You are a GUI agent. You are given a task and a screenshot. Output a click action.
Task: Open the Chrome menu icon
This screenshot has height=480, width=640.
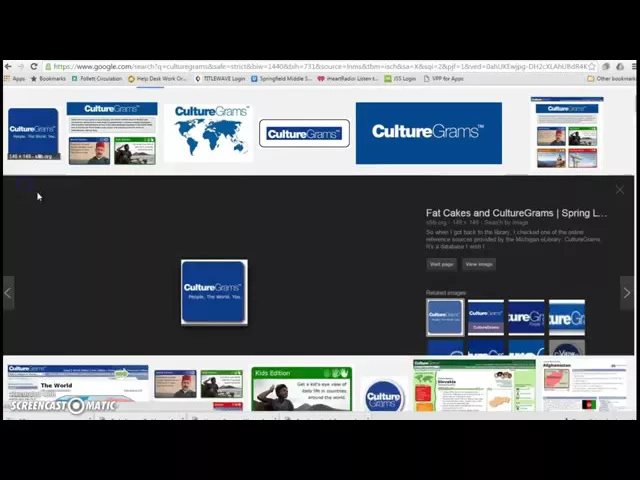tap(634, 66)
